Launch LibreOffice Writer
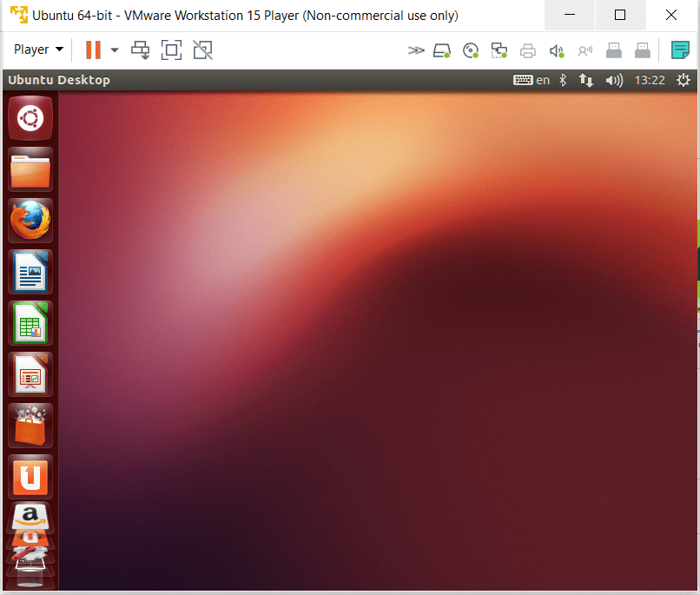Viewport: 700px width, 595px height. tap(30, 272)
